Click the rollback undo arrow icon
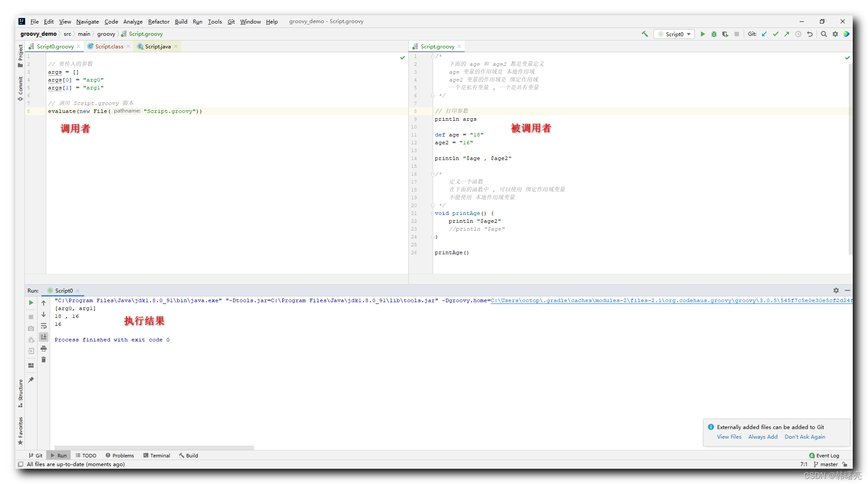 [x=810, y=34]
